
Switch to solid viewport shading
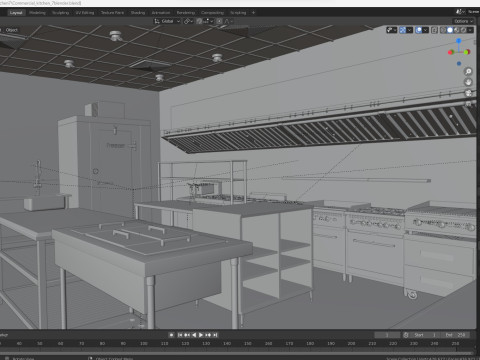point(450,30)
